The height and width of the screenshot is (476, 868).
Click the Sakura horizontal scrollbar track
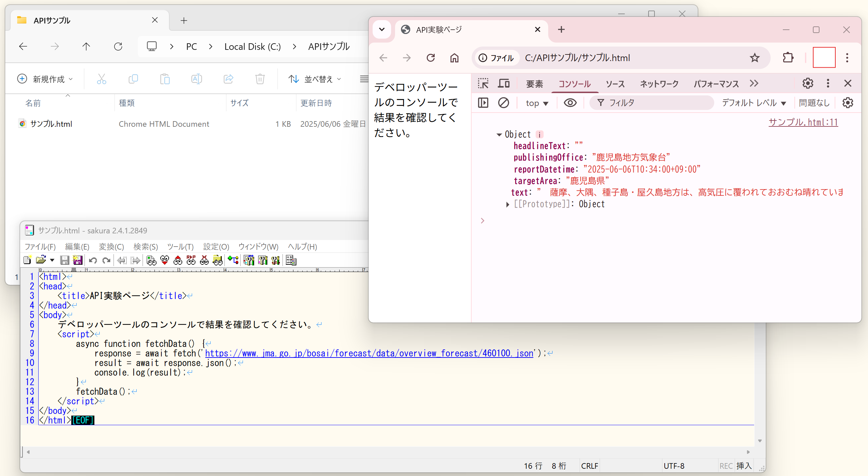(387, 452)
